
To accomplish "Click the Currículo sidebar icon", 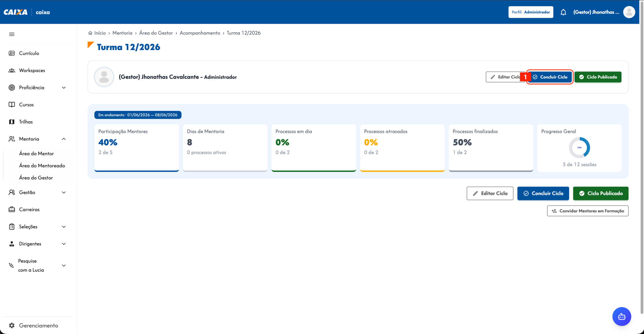I will 12,53.
